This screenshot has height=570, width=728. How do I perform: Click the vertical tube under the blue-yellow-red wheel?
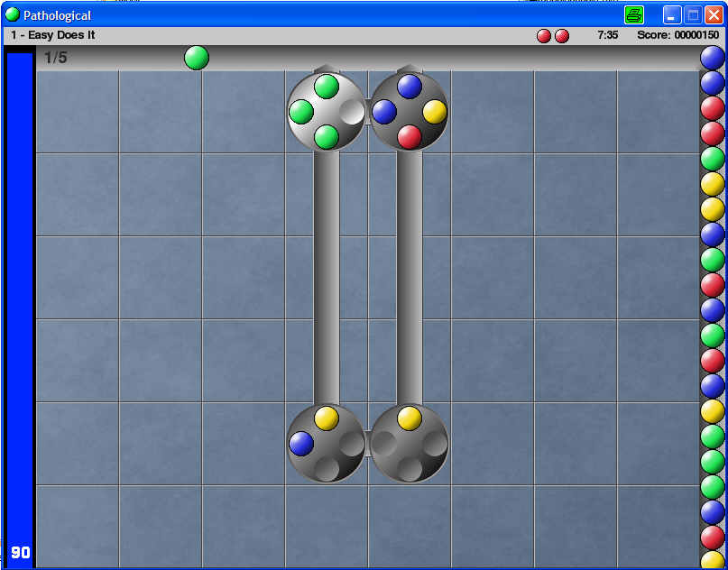point(410,278)
